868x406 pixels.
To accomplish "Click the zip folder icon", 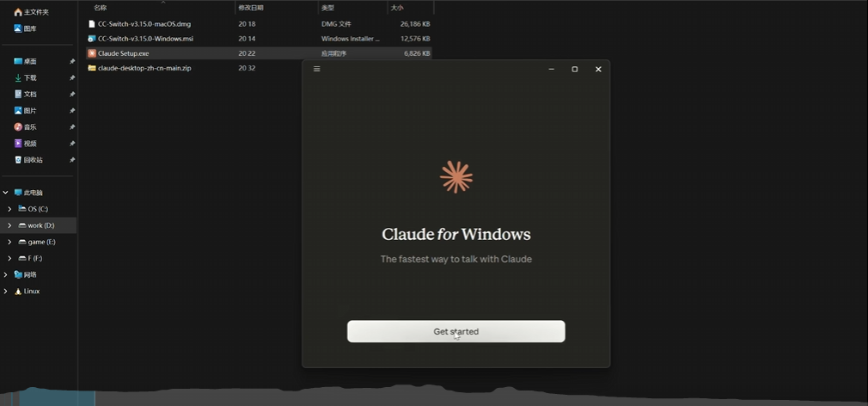I will pos(92,68).
